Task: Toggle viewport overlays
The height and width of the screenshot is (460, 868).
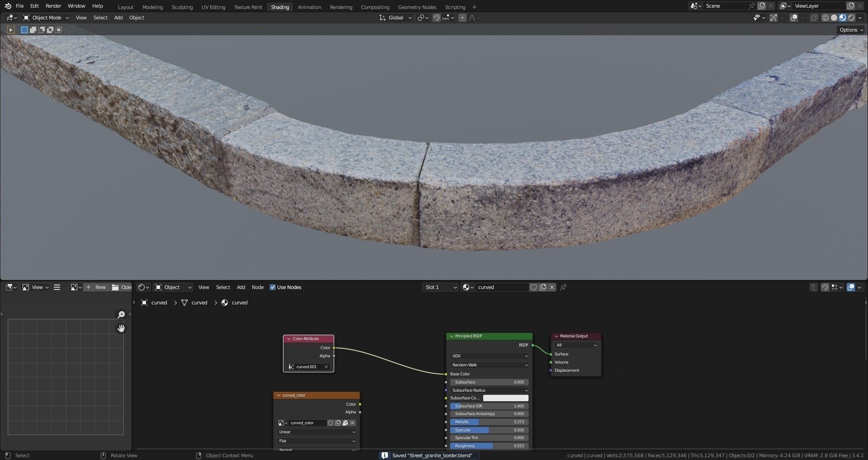Action: pyautogui.click(x=793, y=18)
